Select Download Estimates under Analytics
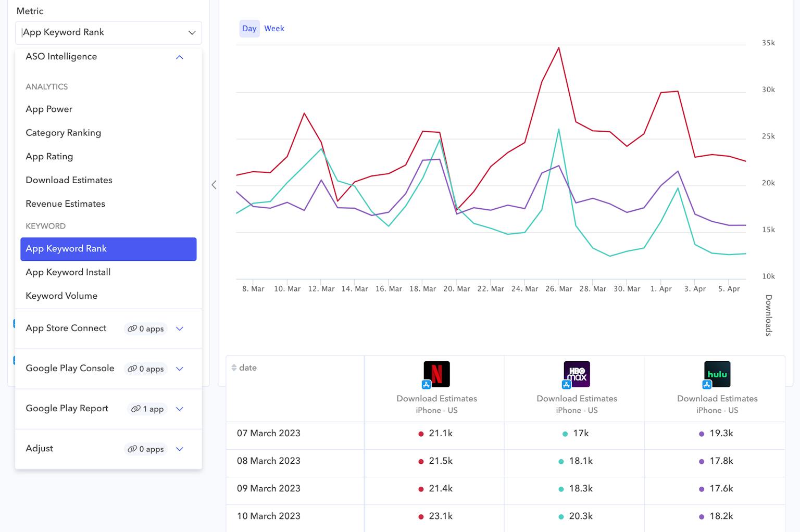 coord(68,180)
